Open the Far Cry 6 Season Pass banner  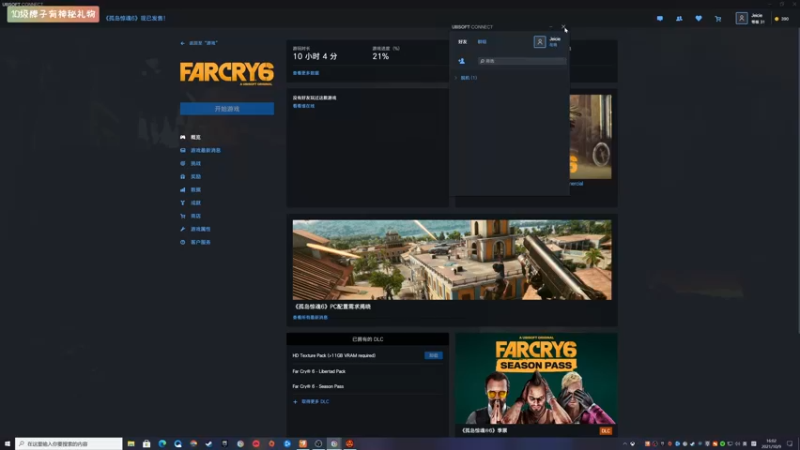click(536, 379)
